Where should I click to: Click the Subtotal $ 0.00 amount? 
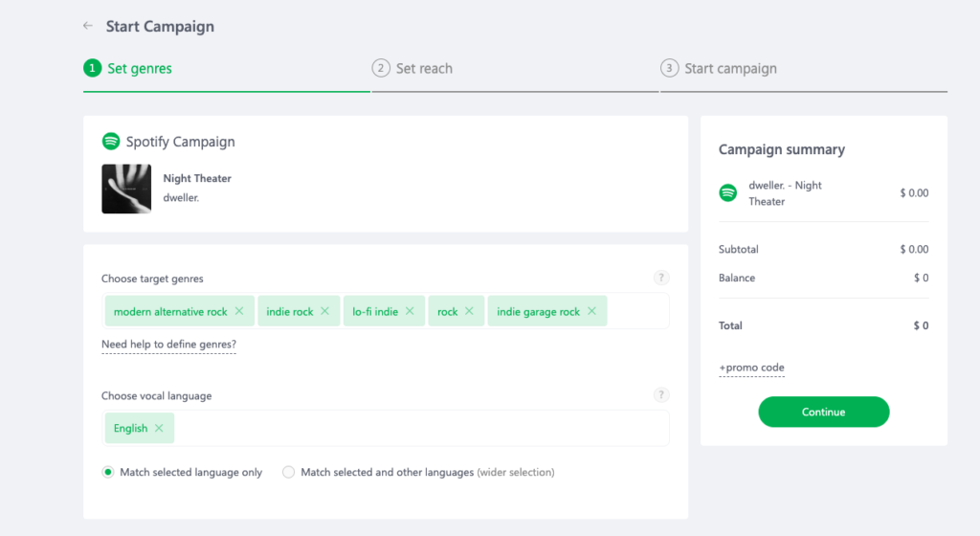914,249
